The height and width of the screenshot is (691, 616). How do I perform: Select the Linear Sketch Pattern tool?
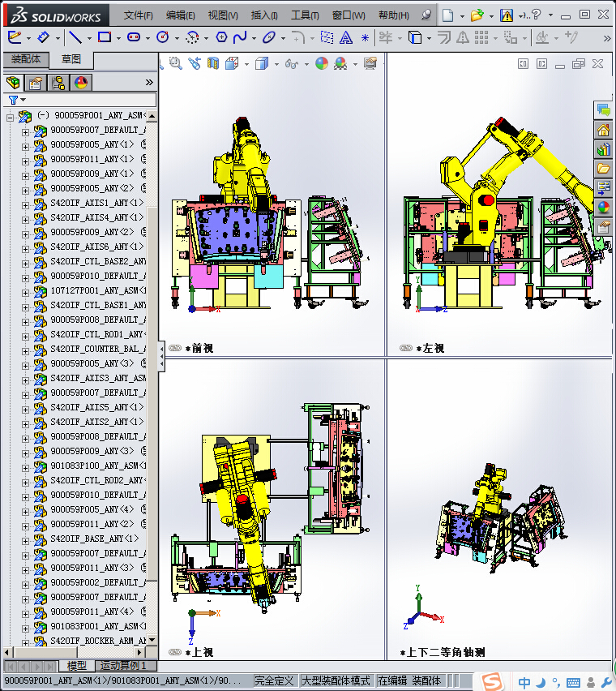coord(481,37)
